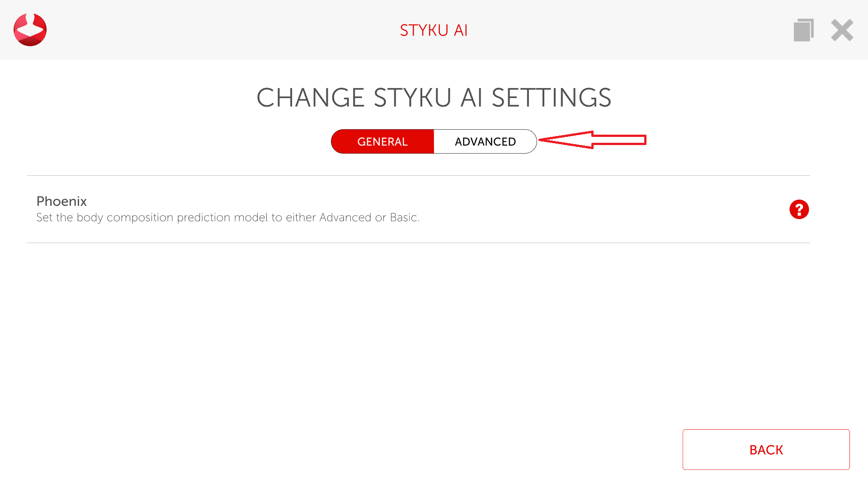Click the Phoenix label
The image size is (868, 488).
coord(61,201)
